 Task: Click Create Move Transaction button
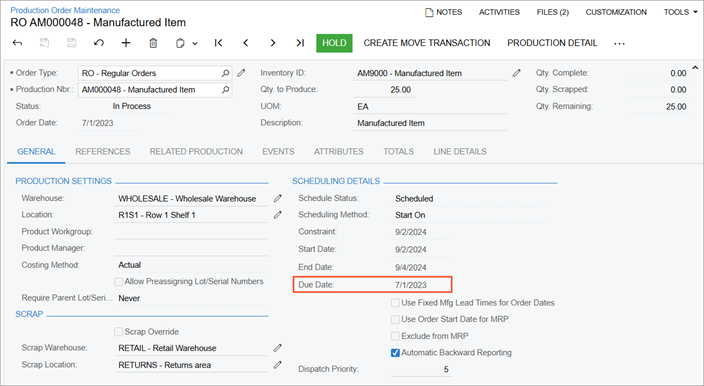(427, 43)
